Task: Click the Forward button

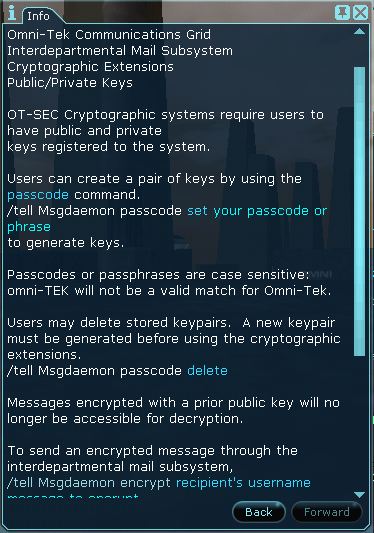Action: (326, 512)
